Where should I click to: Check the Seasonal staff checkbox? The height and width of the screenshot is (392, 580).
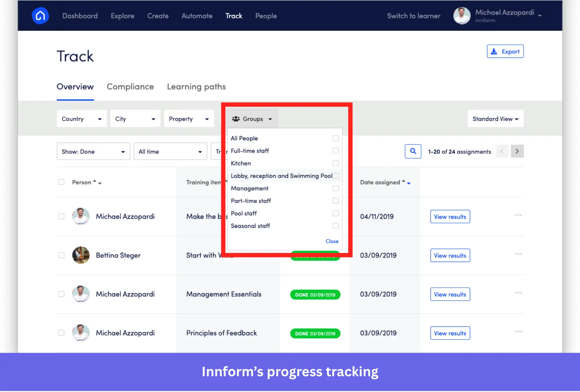tap(335, 226)
